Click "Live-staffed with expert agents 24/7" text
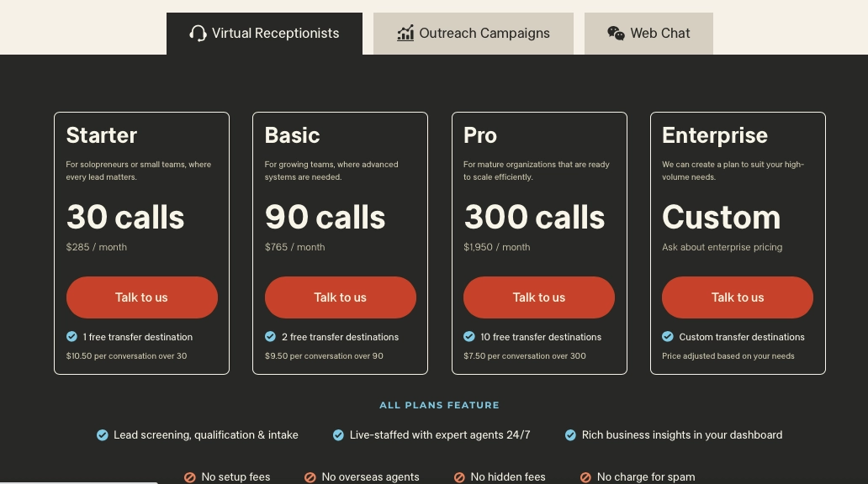Screen dimensions: 868x484 [440, 435]
